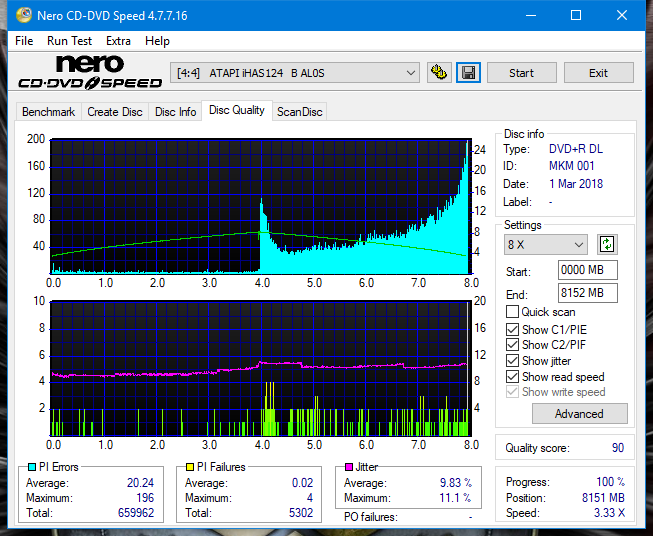This screenshot has height=536, width=653.
Task: Click the Show write speed checkbox
Action: click(x=512, y=392)
